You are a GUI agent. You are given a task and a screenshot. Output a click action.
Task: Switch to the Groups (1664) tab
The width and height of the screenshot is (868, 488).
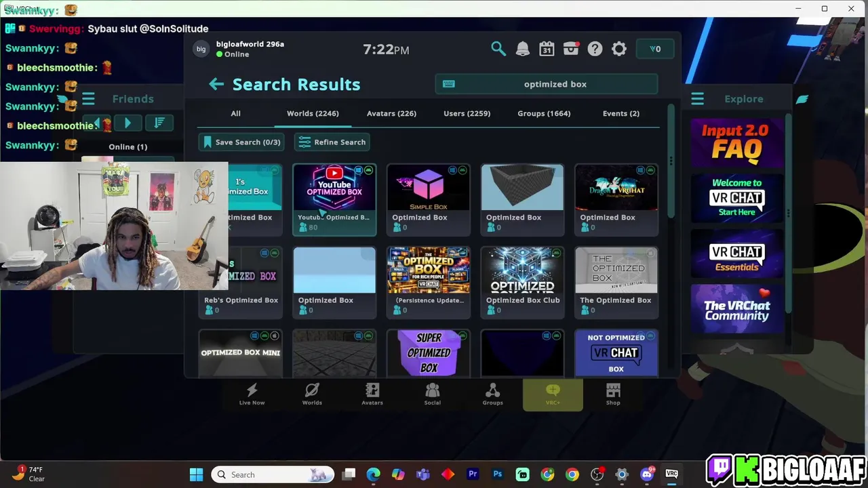pos(544,113)
